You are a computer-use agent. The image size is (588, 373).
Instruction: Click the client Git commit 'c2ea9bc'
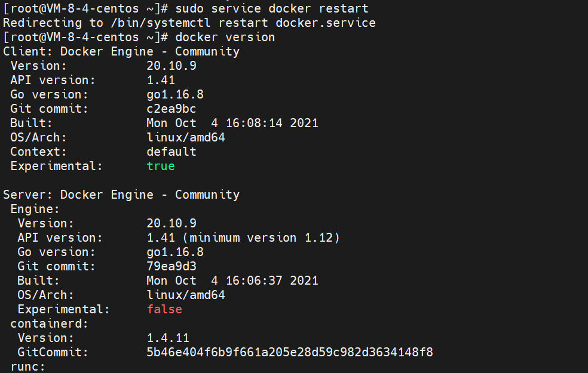coord(171,109)
